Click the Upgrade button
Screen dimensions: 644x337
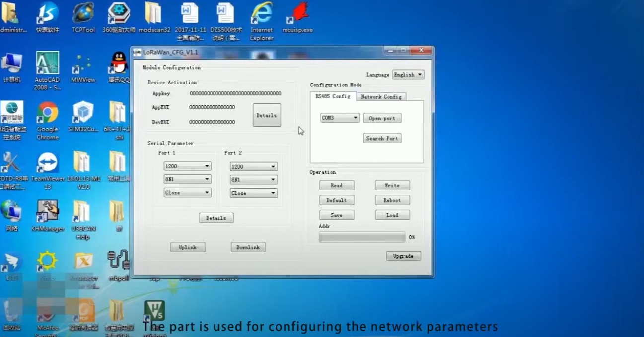(x=403, y=255)
